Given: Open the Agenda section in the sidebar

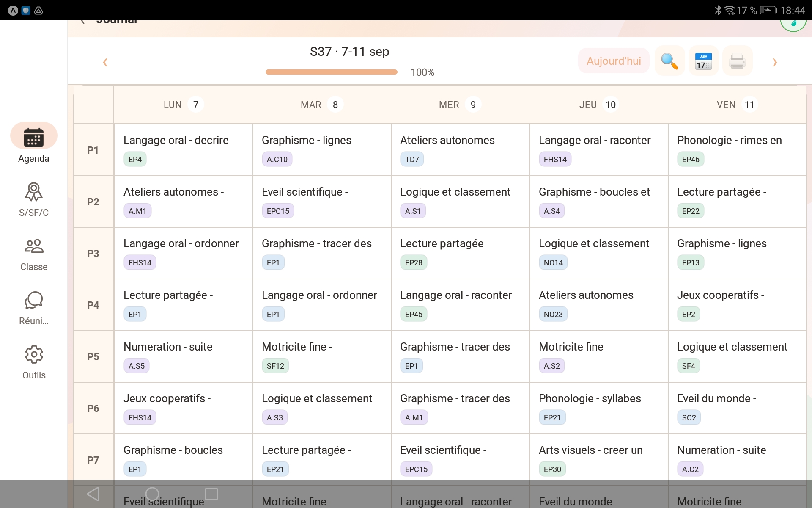Looking at the screenshot, I should point(33,143).
